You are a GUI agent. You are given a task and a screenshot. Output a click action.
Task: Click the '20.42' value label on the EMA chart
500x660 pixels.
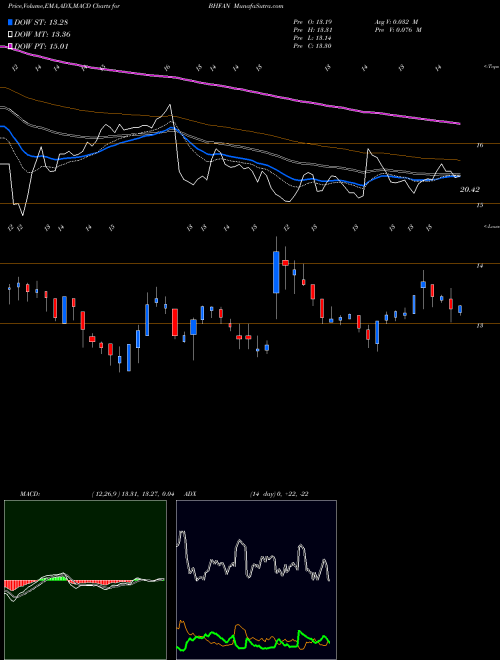click(x=470, y=190)
